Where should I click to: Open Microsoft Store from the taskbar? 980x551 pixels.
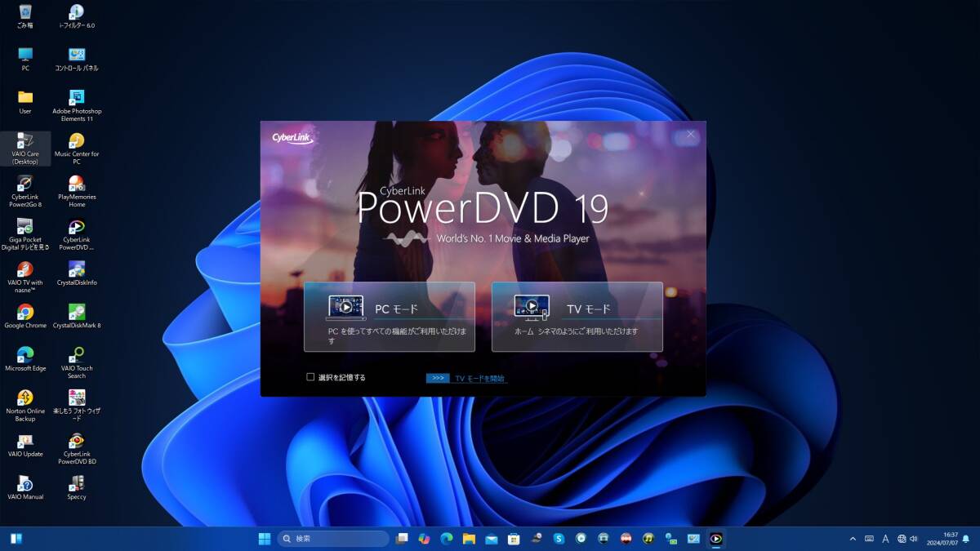click(514, 539)
